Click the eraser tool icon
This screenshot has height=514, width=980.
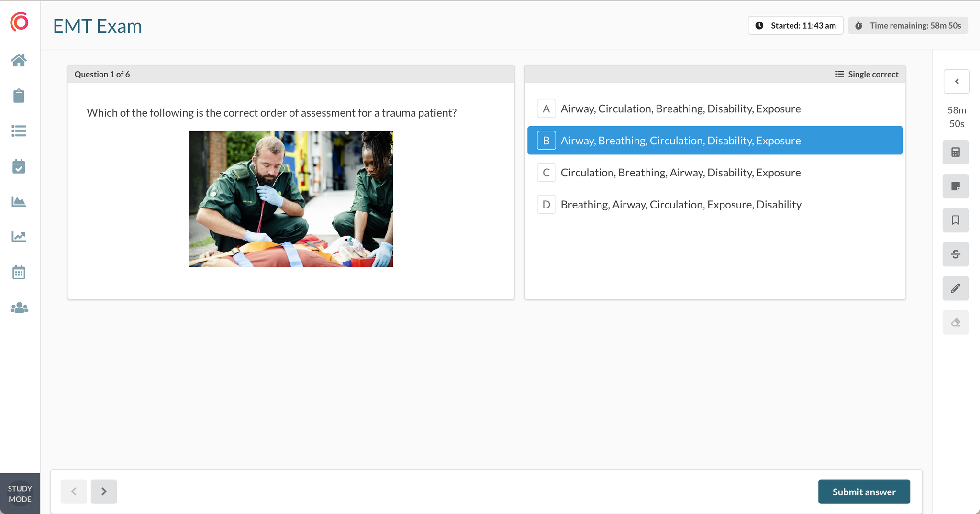click(x=955, y=322)
